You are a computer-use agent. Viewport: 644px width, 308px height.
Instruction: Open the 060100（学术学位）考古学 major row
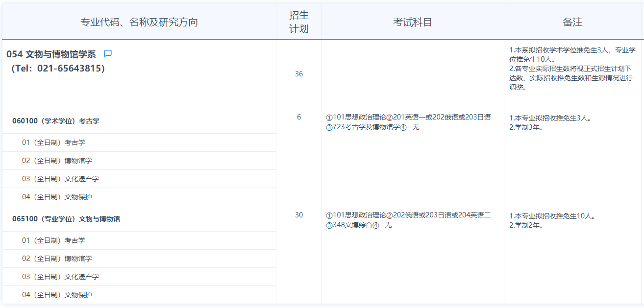tap(56, 121)
